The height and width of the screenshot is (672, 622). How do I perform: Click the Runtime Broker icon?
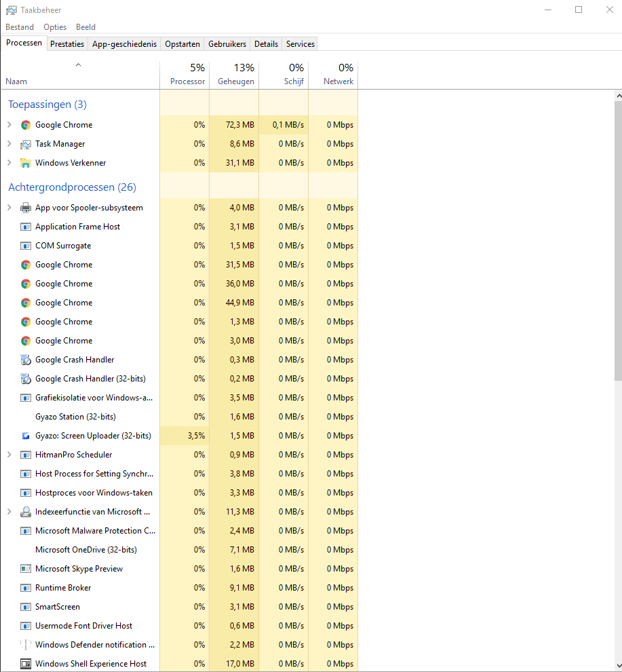click(26, 588)
